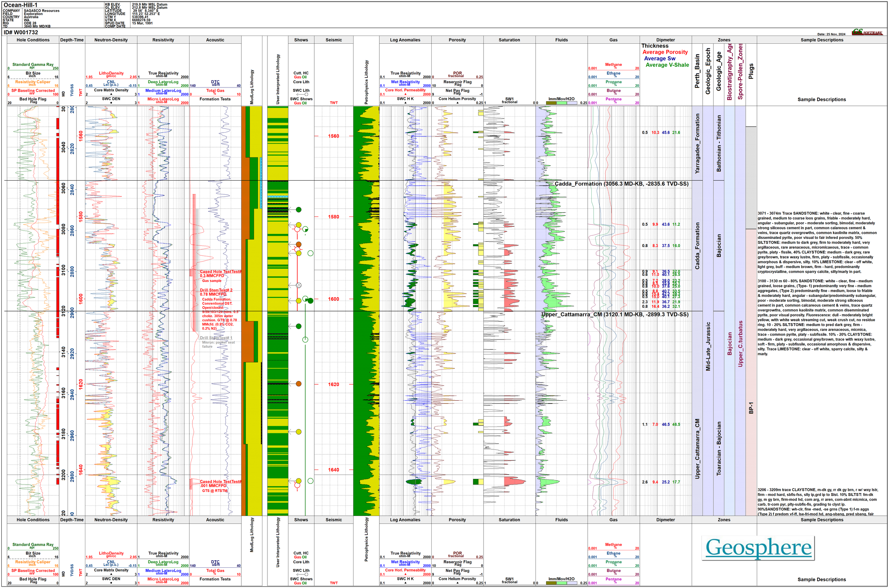Click the brown show circle near 1620 TWT
The image size is (889, 588).
299,384
